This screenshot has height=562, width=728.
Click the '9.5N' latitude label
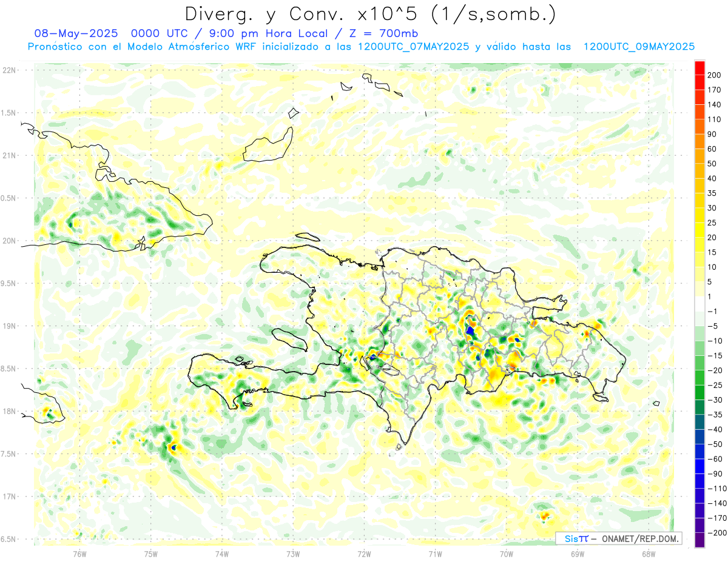tap(9, 284)
